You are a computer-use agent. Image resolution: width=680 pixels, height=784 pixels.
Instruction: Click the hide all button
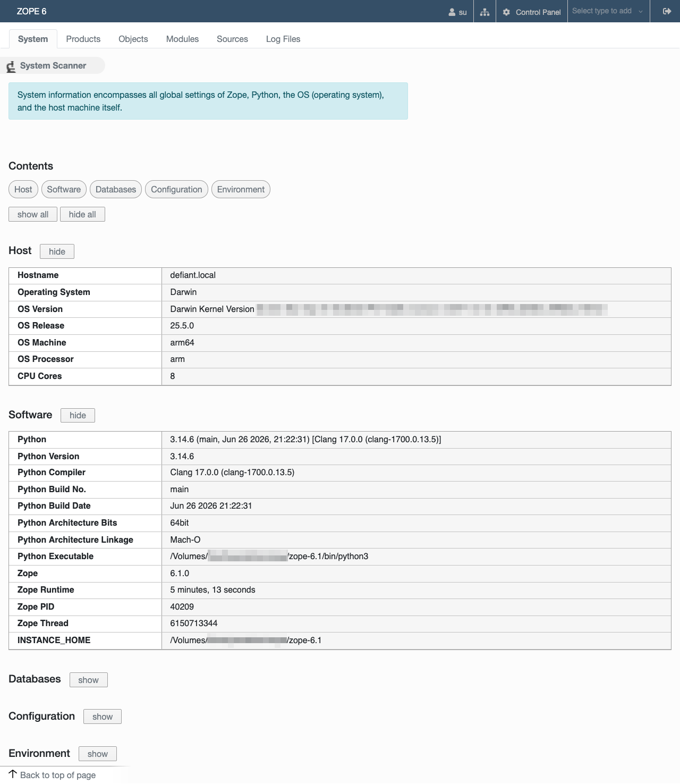coord(82,214)
